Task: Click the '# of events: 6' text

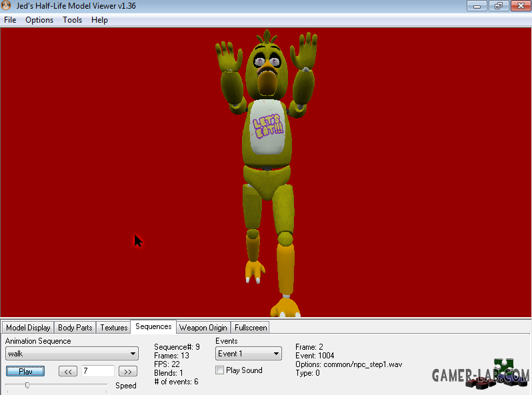Action: tap(176, 382)
